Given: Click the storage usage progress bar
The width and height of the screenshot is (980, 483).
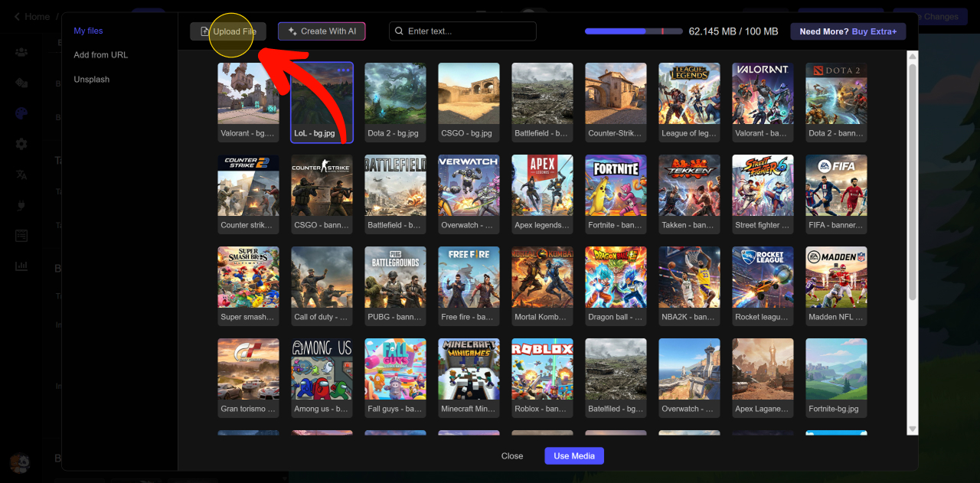Looking at the screenshot, I should [633, 31].
